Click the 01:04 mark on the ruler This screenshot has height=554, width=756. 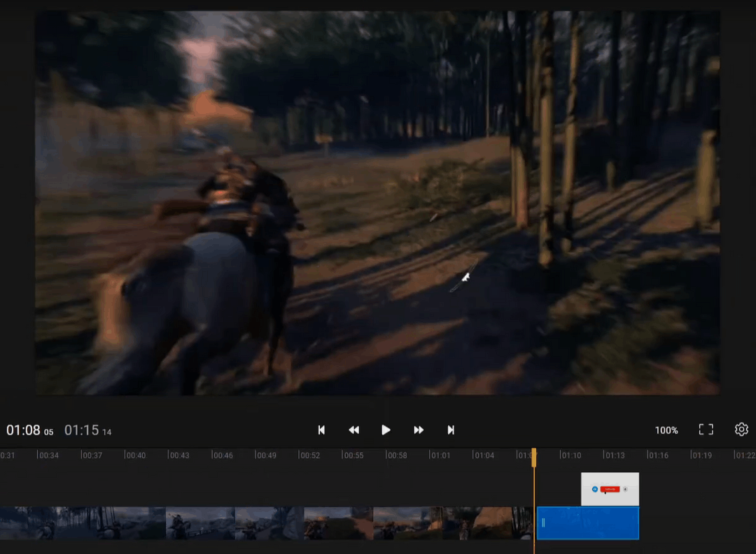(x=484, y=455)
